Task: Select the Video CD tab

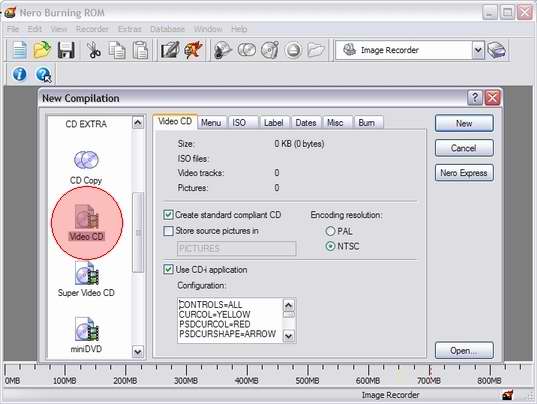Action: tap(175, 122)
